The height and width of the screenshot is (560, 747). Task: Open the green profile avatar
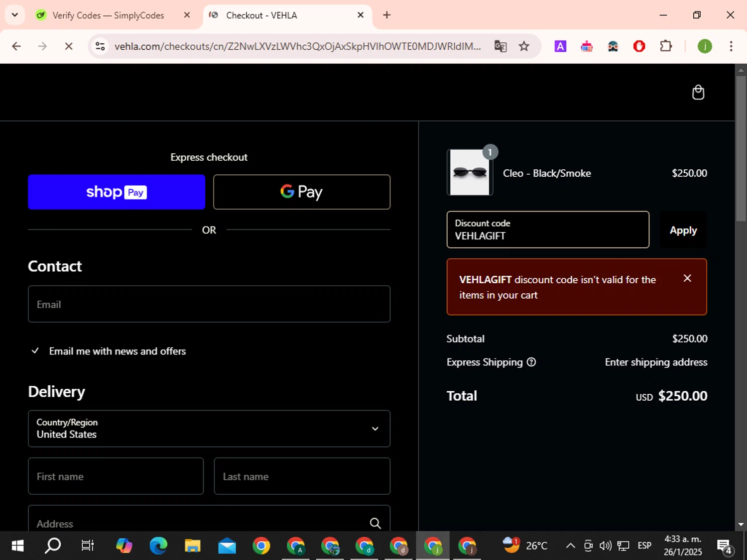(705, 46)
